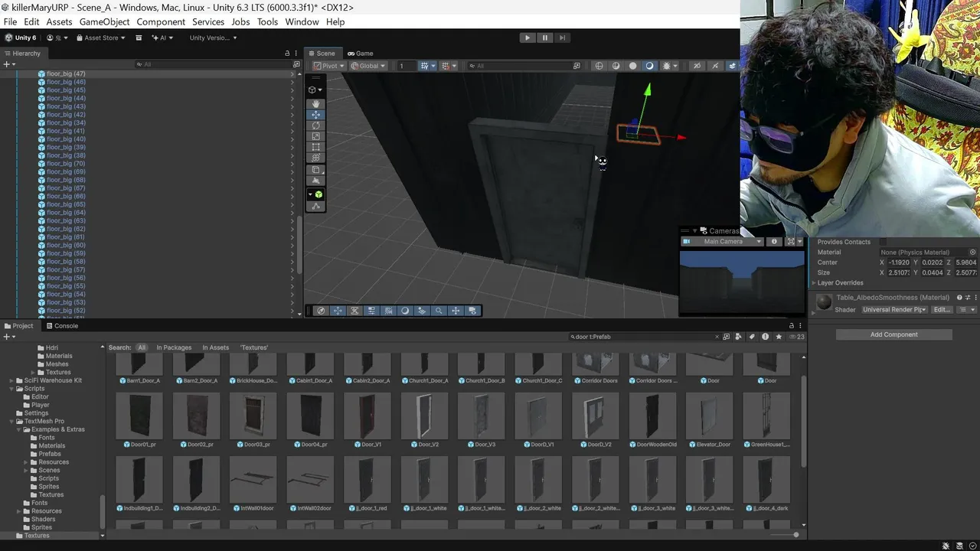Click the Step frame button
Viewport: 980px width, 551px height.
tap(562, 37)
